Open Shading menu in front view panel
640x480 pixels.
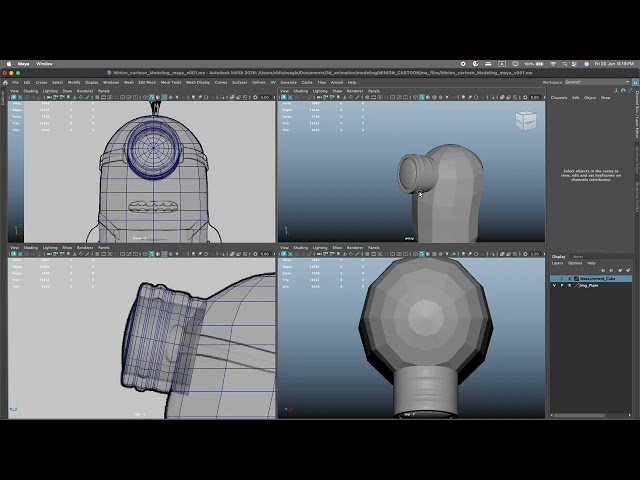click(31, 91)
